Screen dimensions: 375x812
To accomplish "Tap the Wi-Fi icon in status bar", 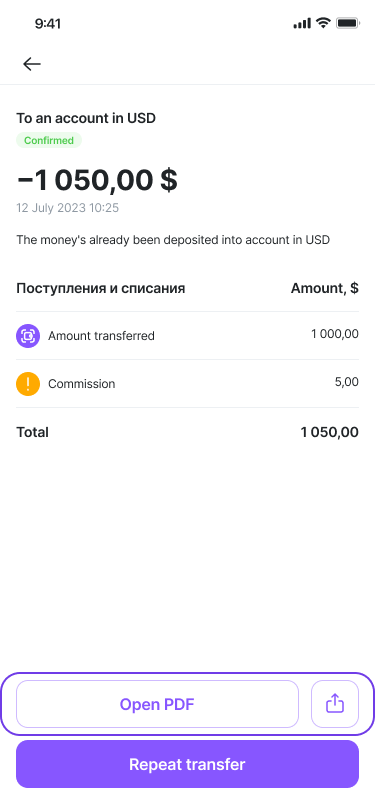I will [x=323, y=23].
